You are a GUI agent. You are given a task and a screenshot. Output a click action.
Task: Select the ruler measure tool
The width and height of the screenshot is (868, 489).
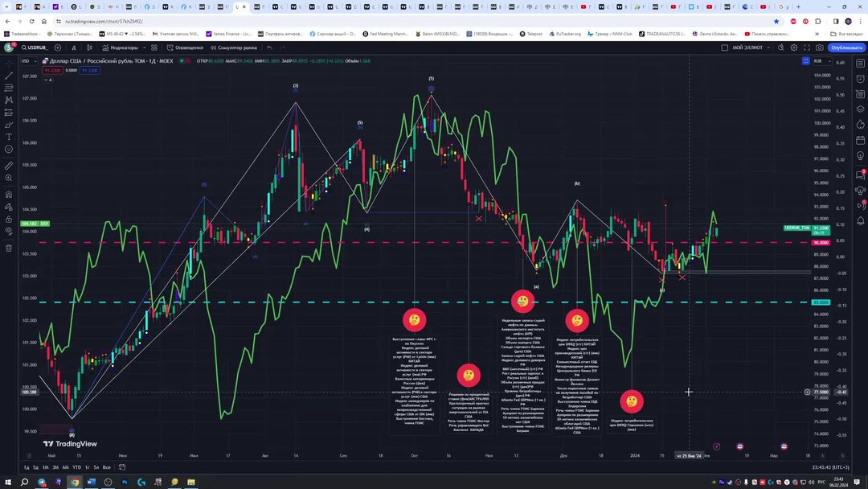8,166
